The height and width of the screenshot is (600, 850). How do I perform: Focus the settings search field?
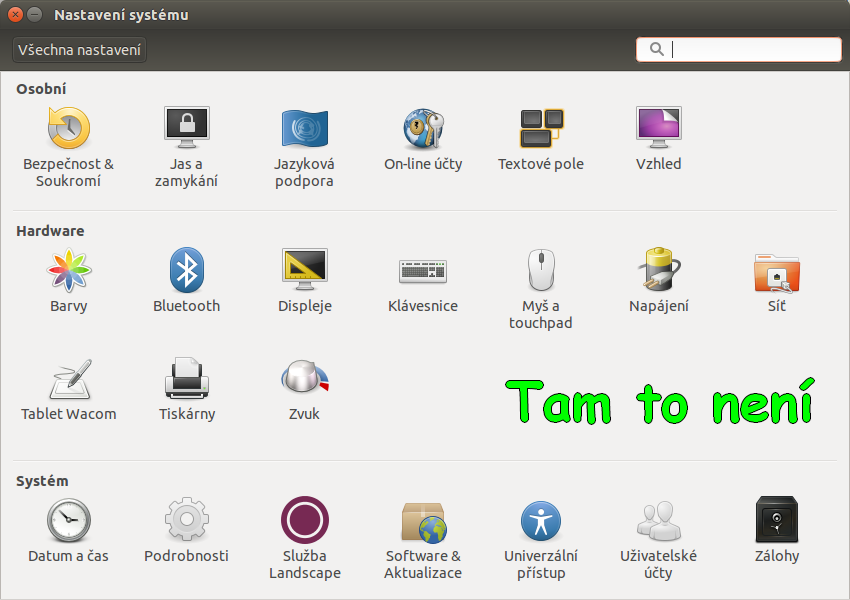tap(738, 50)
